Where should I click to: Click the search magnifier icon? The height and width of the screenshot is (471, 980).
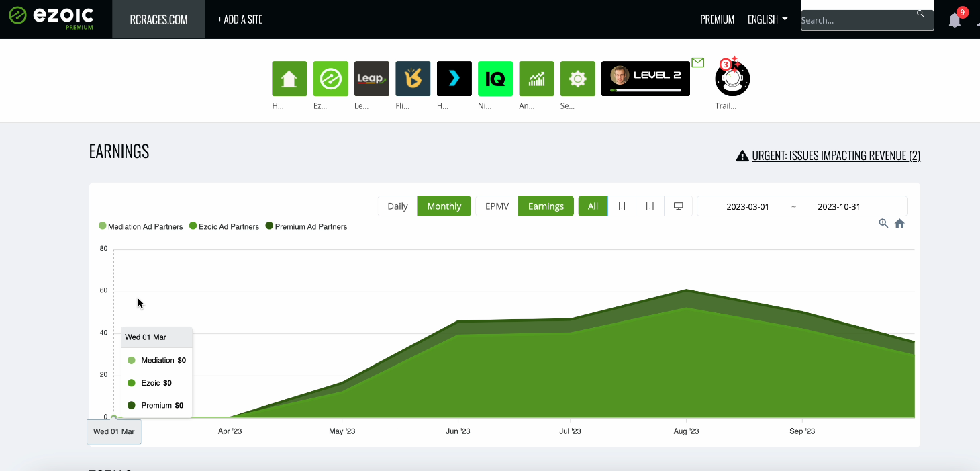pyautogui.click(x=920, y=13)
